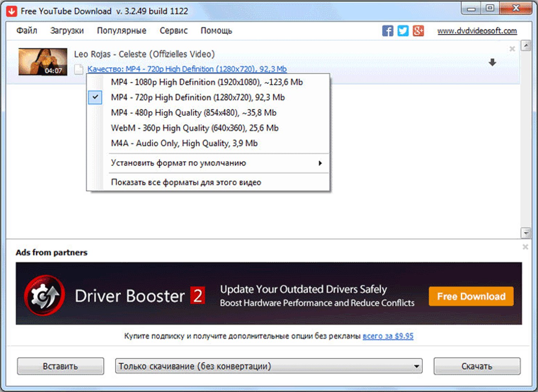
Task: Open the Facebook page icon
Action: pos(388,31)
